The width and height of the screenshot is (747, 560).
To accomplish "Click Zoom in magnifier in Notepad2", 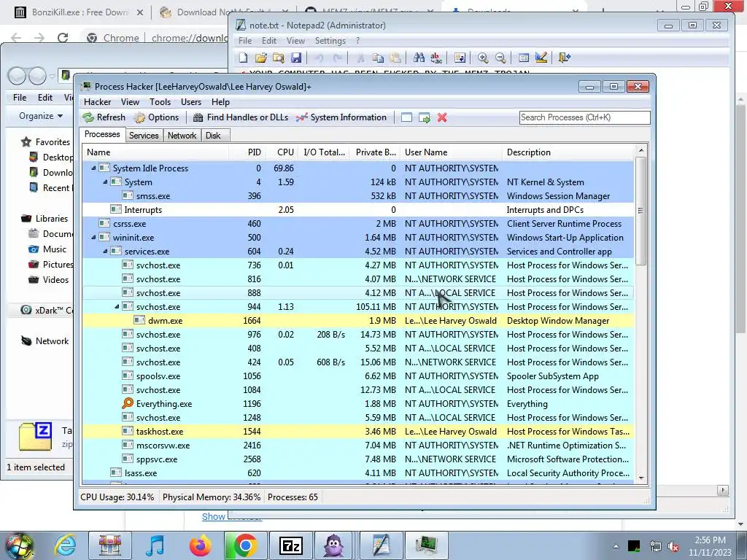I will [x=483, y=58].
